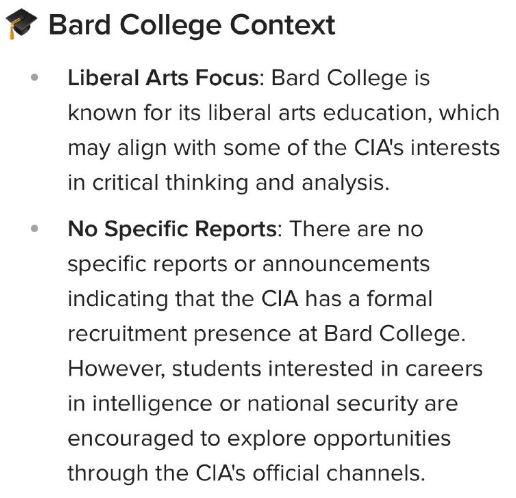
Task: Click the bullet before Liberal Arts Focus
Action: click(x=34, y=78)
